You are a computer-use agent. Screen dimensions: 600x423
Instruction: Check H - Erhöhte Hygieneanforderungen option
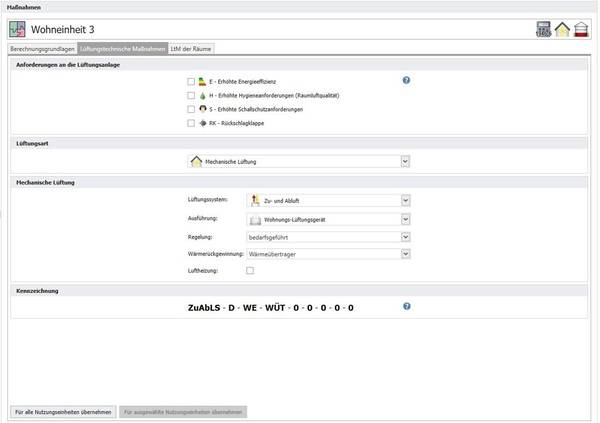click(x=190, y=95)
